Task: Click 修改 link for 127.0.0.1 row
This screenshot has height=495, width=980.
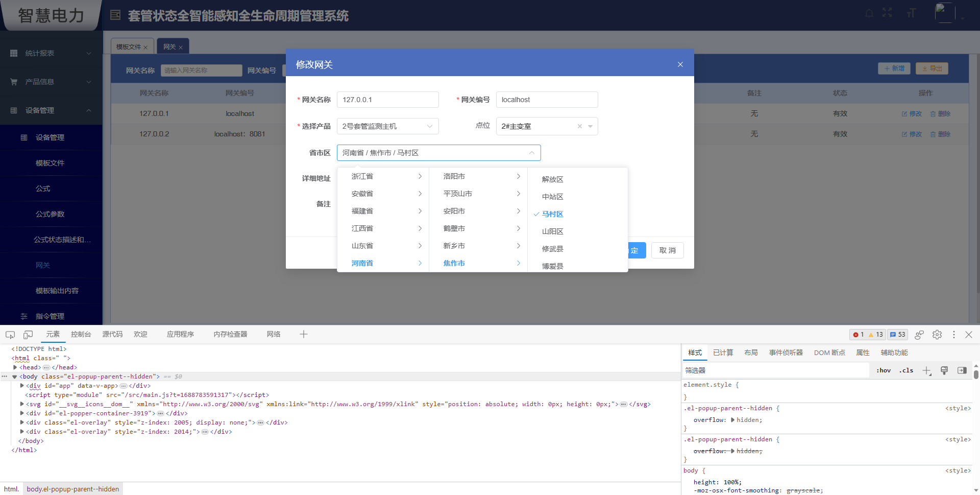Action: [912, 113]
